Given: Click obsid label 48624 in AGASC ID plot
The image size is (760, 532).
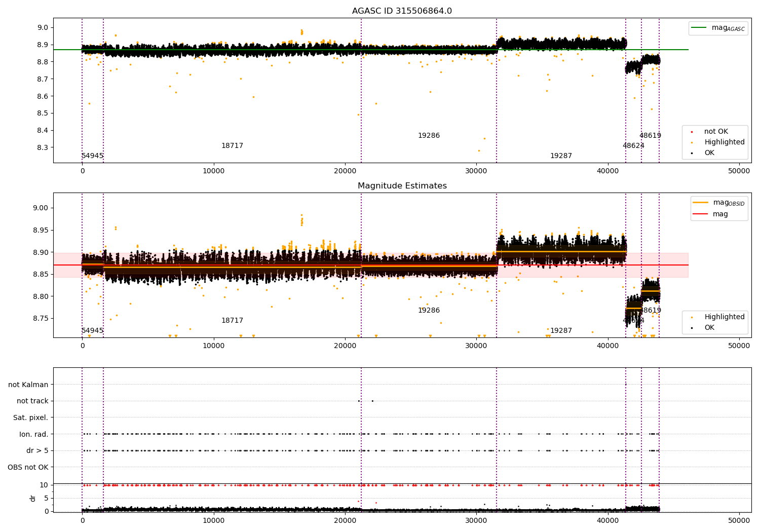Looking at the screenshot, I should [633, 146].
